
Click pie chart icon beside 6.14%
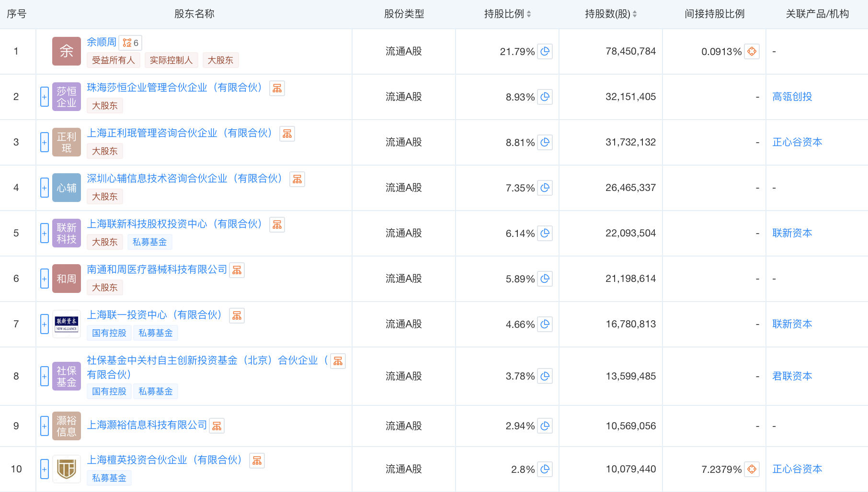click(545, 233)
